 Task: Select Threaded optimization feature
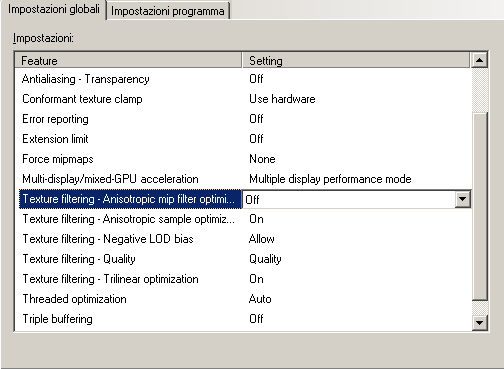[x=75, y=299]
